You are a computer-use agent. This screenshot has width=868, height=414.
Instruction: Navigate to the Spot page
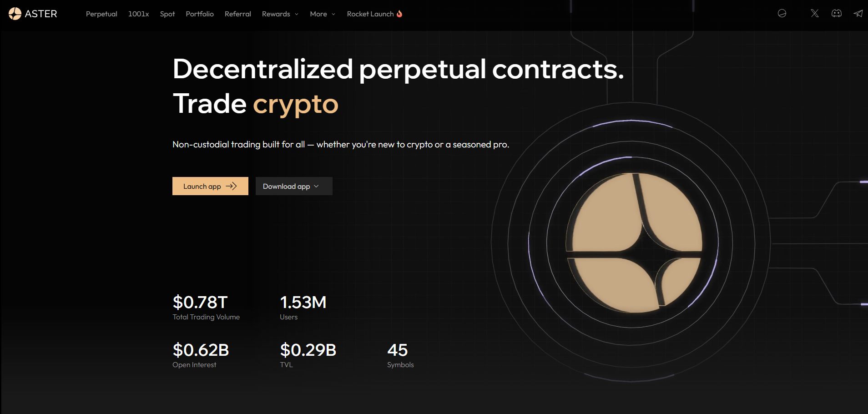pos(167,14)
